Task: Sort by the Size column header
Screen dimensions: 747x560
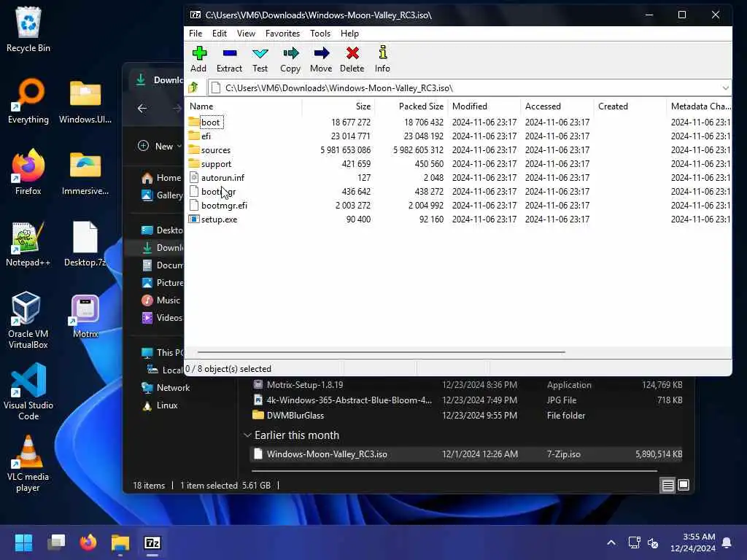Action: click(x=338, y=106)
